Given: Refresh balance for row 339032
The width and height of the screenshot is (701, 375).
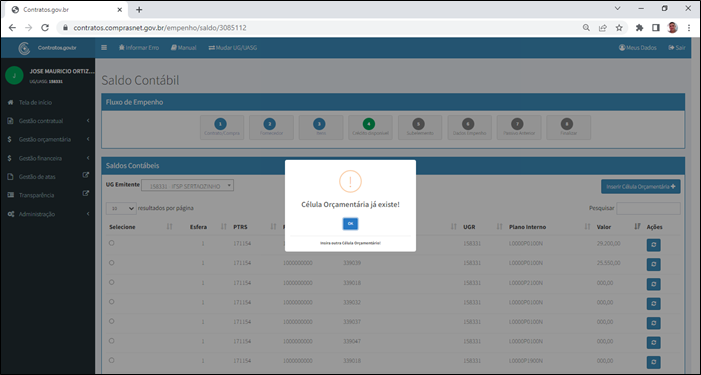Looking at the screenshot, I should [x=653, y=303].
